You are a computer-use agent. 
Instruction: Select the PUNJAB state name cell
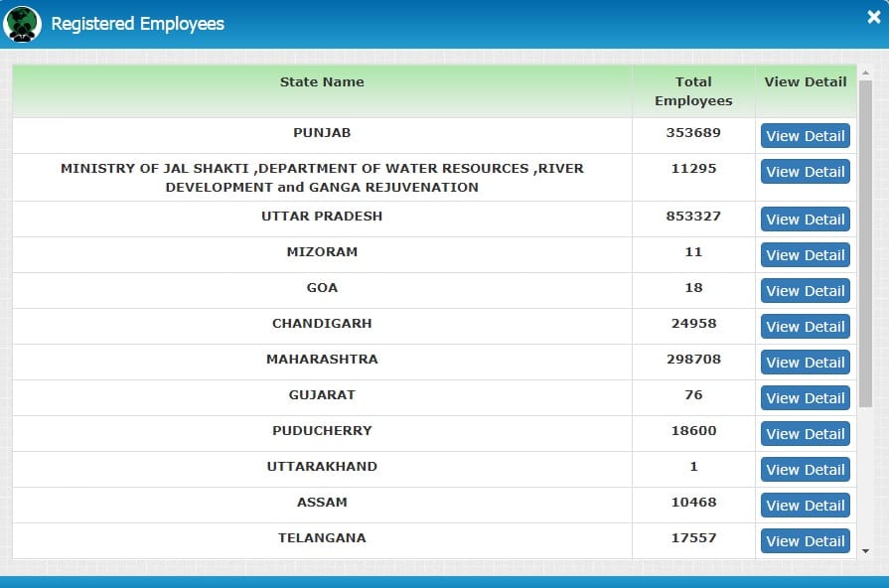pyautogui.click(x=322, y=133)
